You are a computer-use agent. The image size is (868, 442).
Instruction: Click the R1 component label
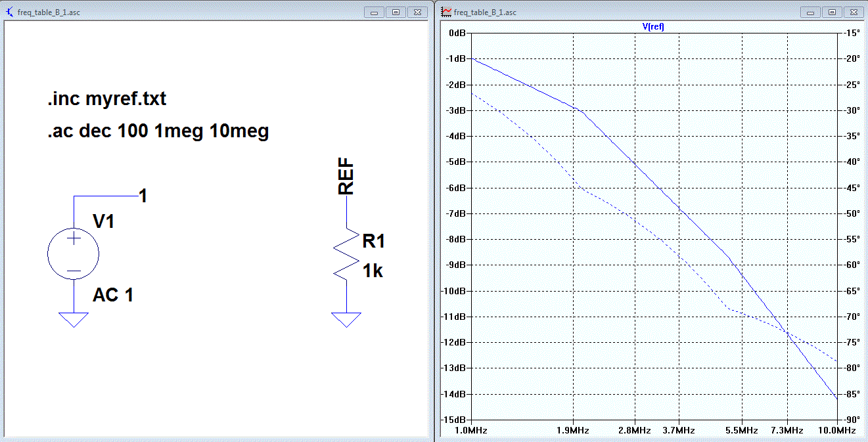tap(374, 242)
